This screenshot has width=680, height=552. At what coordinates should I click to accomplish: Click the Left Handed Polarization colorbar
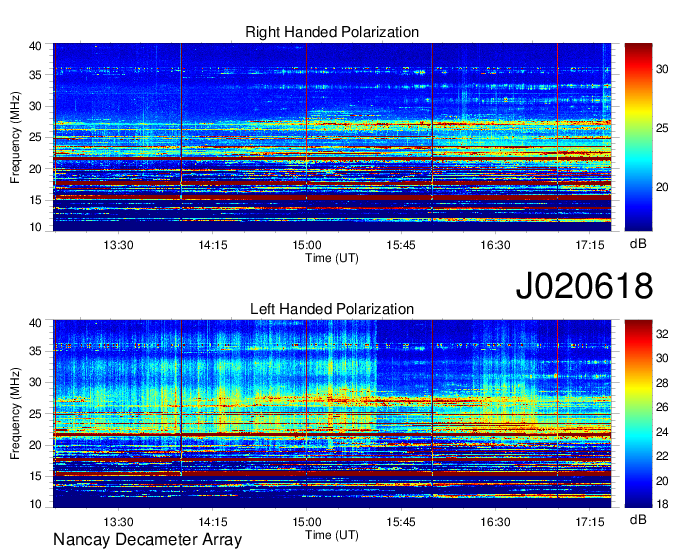point(638,414)
